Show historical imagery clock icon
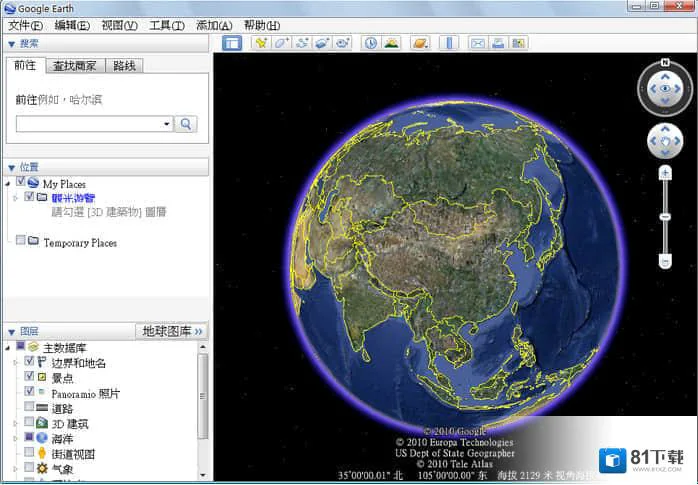Screen dimensions: 698x485 [x=371, y=43]
